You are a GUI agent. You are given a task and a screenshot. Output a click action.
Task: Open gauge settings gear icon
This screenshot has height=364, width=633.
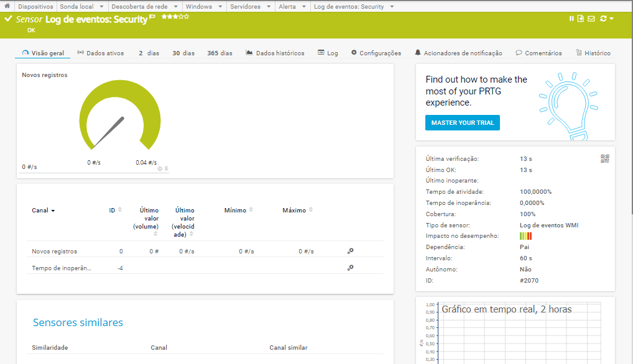coord(160,168)
